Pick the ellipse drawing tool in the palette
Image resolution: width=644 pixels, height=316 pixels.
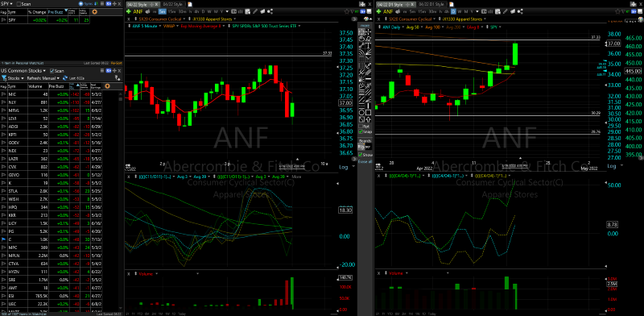(361, 112)
